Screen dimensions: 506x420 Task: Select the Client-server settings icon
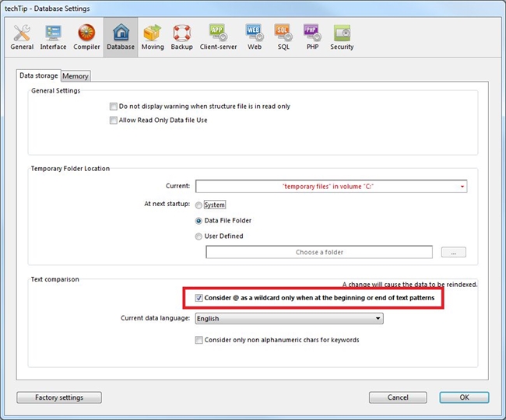(x=217, y=37)
